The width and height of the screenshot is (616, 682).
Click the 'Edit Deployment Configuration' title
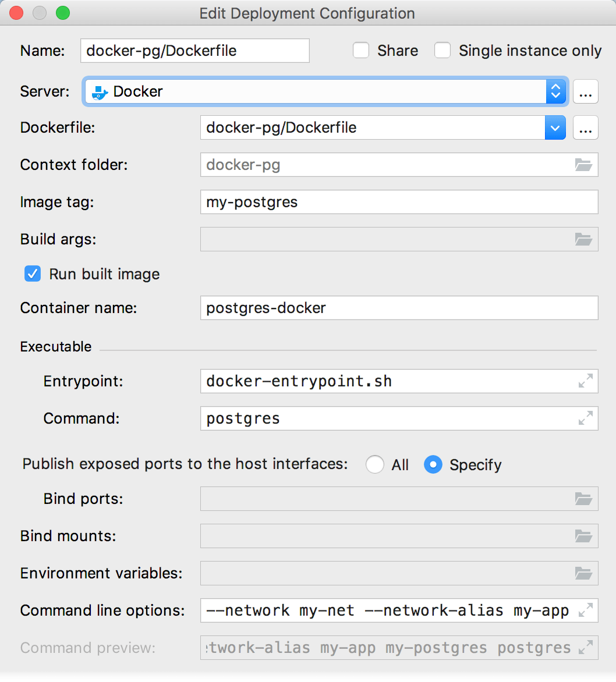click(x=307, y=13)
